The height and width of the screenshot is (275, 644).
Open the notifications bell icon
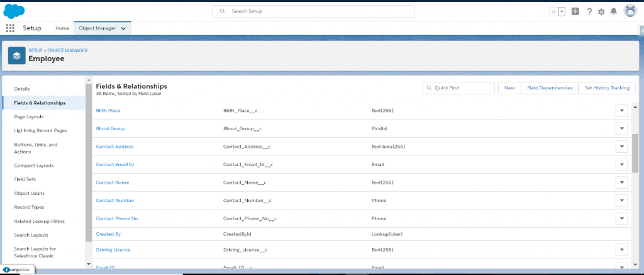coord(614,11)
